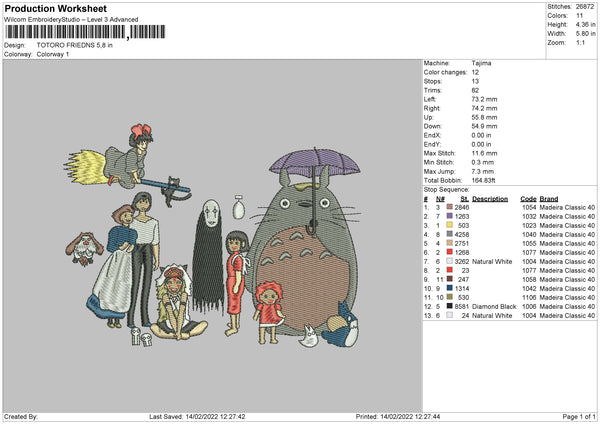This screenshot has height=424, width=600.
Task: Click Last Saved timestamp '14/02/2022 12:27:42'
Action: pyautogui.click(x=215, y=416)
